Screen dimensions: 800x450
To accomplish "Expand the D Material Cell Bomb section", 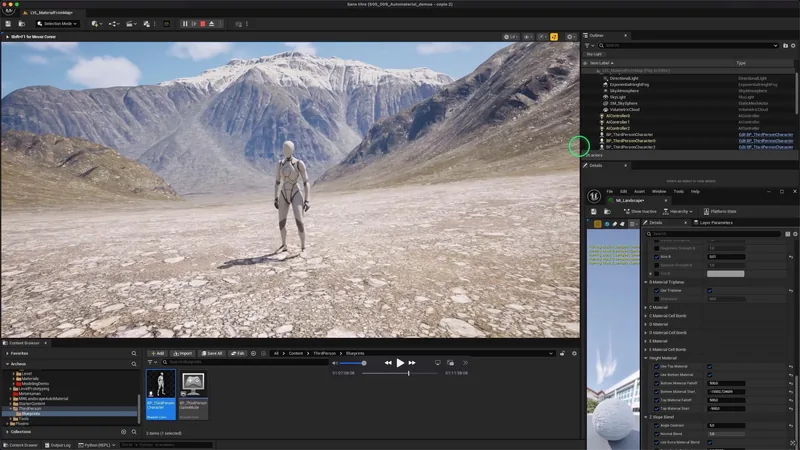I will click(646, 333).
